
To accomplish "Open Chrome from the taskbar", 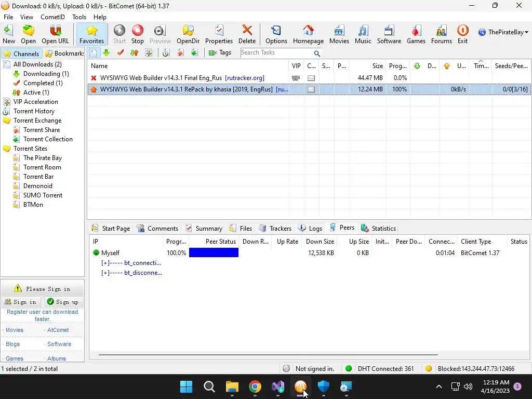I will tap(255, 387).
